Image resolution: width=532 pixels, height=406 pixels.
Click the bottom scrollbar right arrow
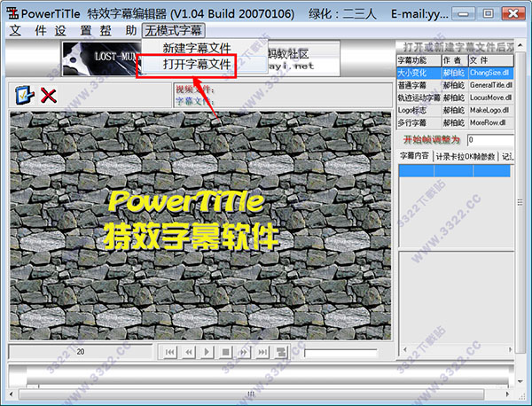pyautogui.click(x=507, y=394)
